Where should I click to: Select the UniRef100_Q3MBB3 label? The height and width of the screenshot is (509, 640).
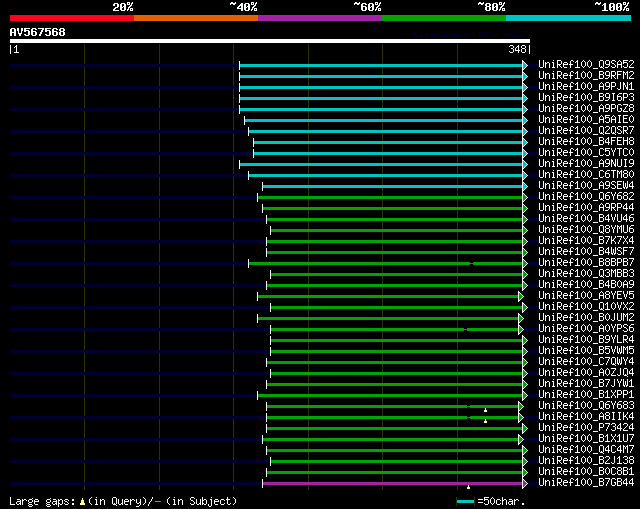tap(586, 273)
